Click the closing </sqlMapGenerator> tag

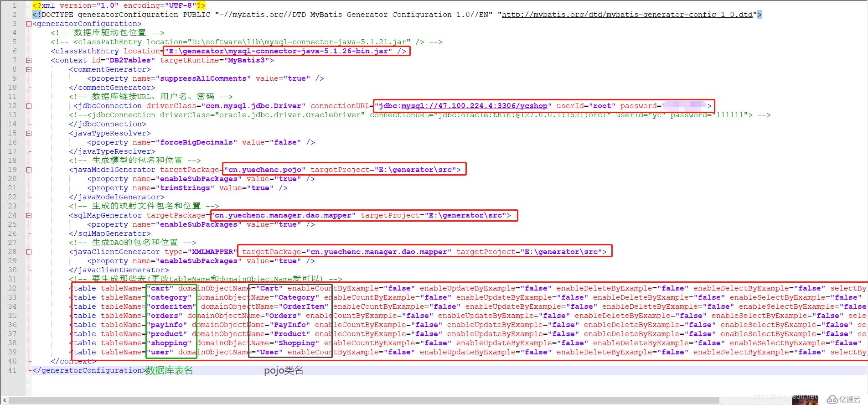110,234
